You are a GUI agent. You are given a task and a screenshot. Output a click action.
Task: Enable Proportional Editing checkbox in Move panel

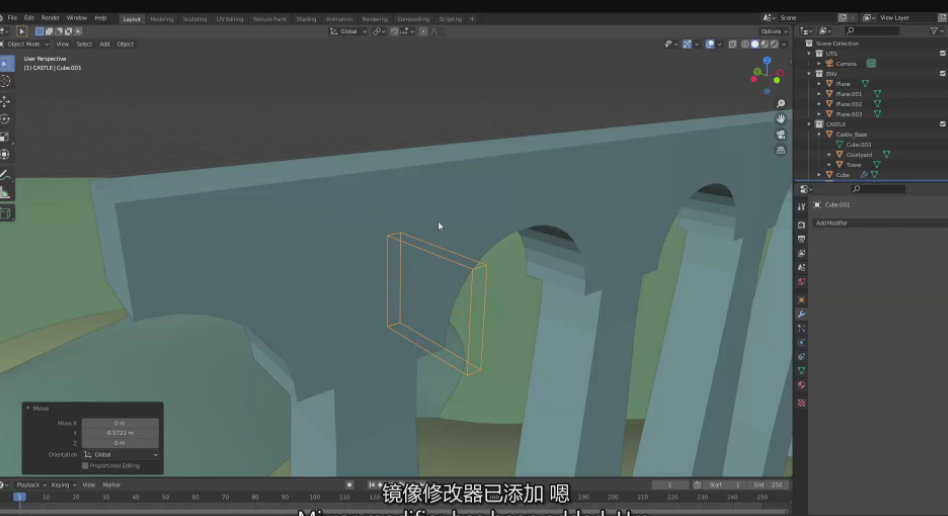[85, 466]
